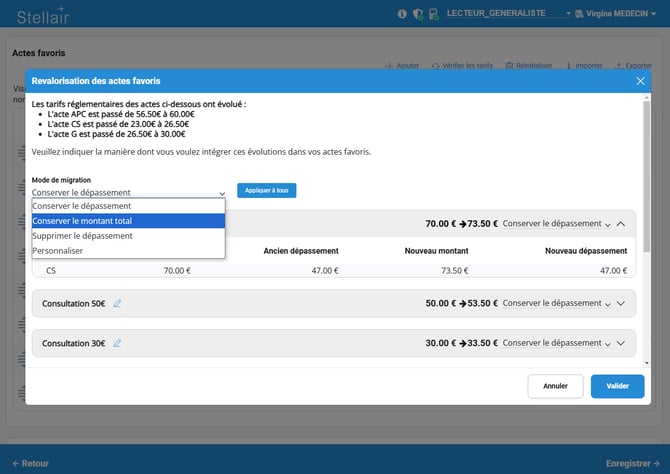Click the Annuler button

point(555,386)
